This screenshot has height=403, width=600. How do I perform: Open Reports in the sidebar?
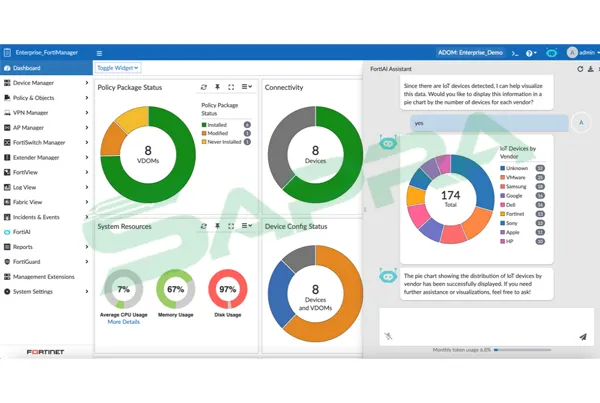(x=46, y=247)
